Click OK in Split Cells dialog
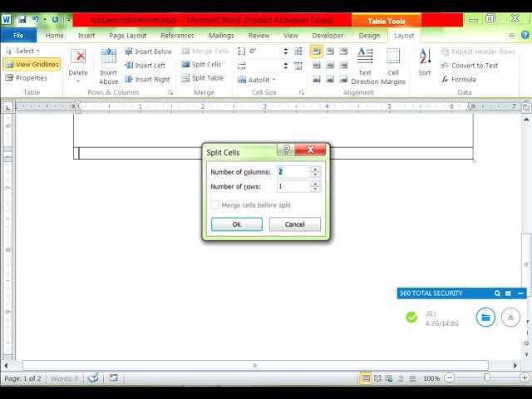The height and width of the screenshot is (399, 532). pyautogui.click(x=237, y=224)
